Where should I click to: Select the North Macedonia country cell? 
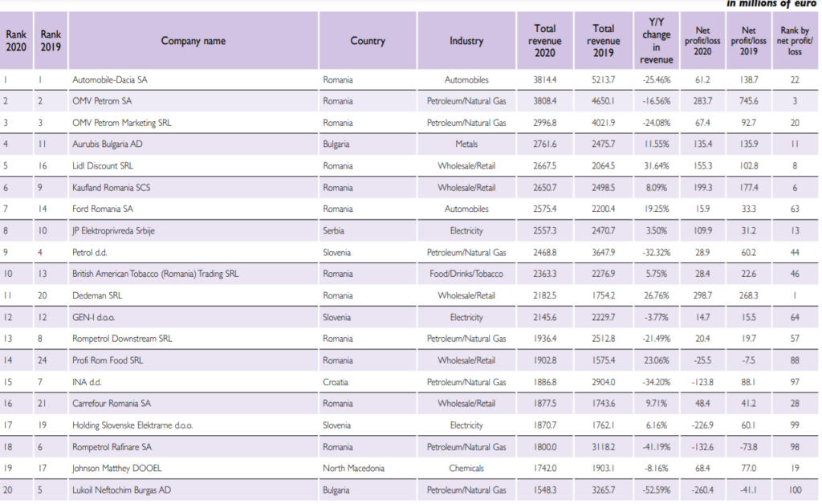click(353, 469)
